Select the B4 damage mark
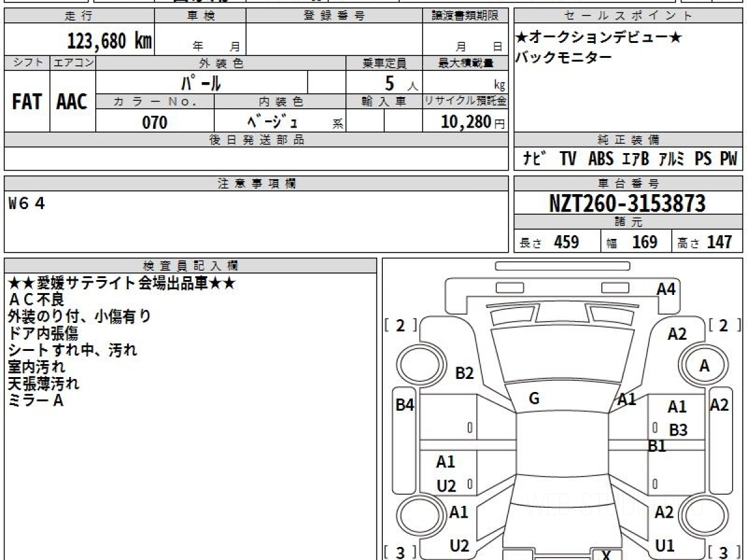This screenshot has width=747, height=560. [405, 405]
